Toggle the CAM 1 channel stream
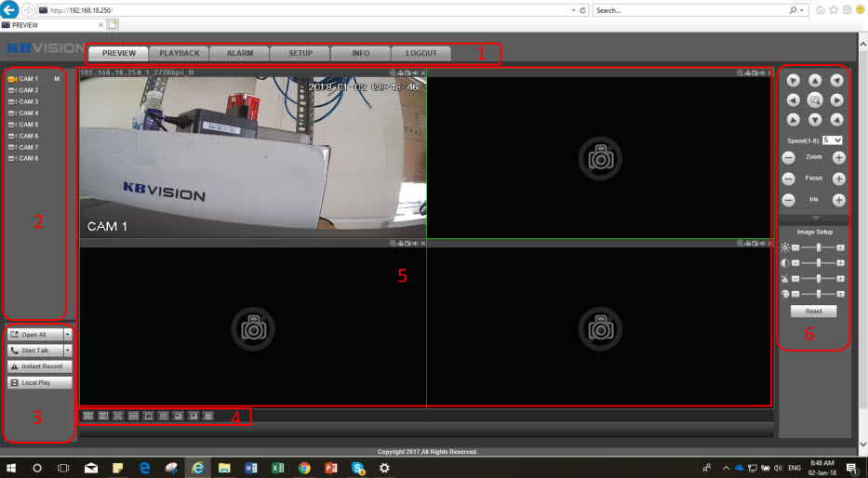The height and width of the screenshot is (478, 868). (x=28, y=79)
